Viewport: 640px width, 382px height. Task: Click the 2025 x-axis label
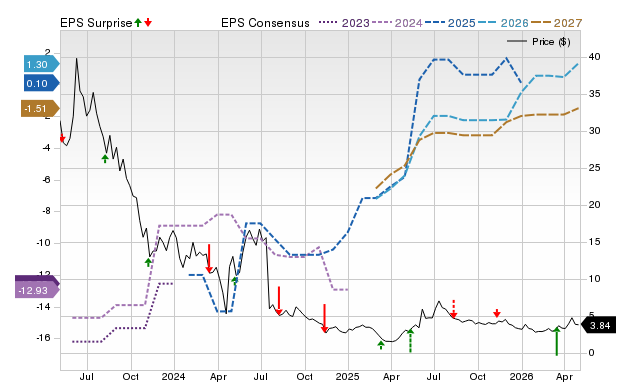click(347, 376)
